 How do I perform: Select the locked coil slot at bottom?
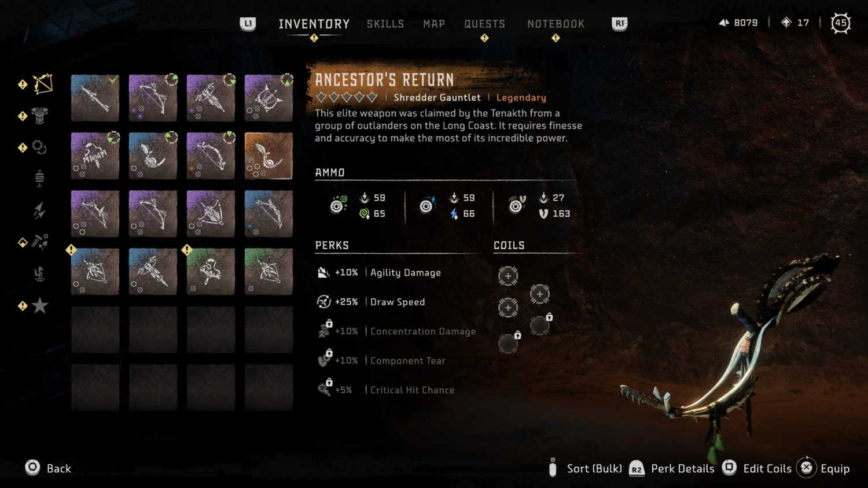coord(509,343)
